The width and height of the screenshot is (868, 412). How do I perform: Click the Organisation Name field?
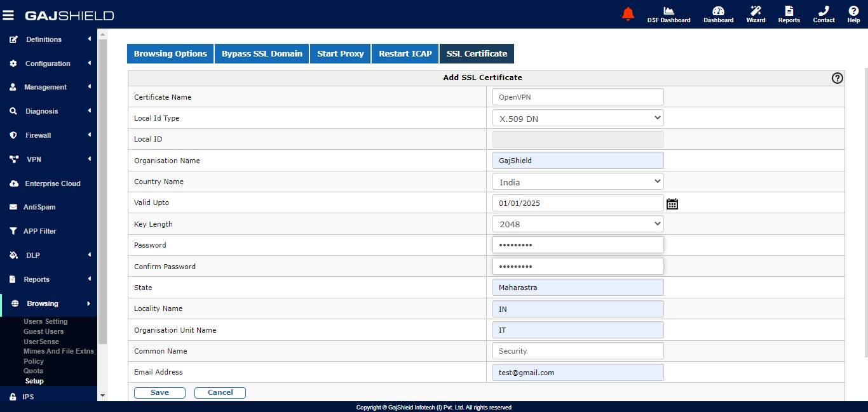point(578,161)
